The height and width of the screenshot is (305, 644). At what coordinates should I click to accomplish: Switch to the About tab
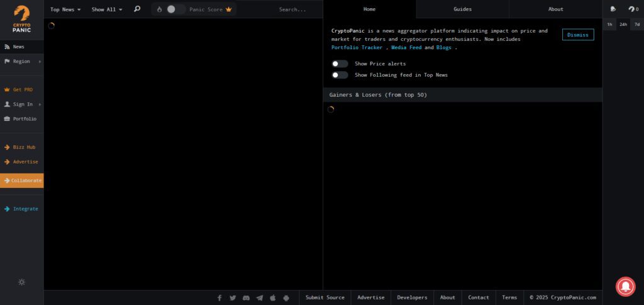pos(556,9)
